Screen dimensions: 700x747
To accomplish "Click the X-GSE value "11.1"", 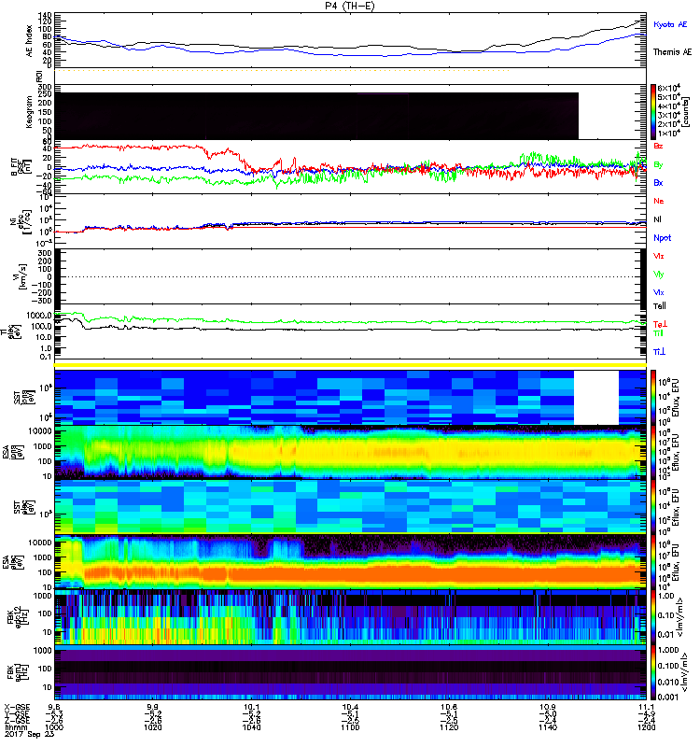I will [x=646, y=707].
